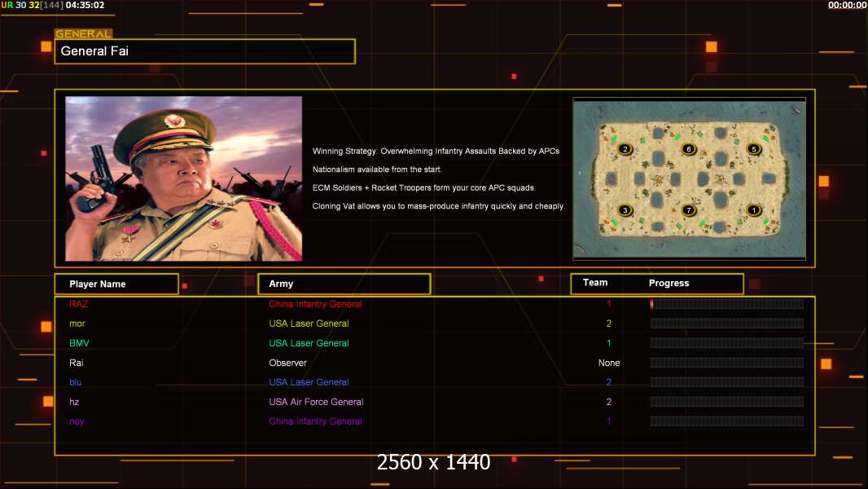Click the 04:35:02 clock in the overlay
This screenshot has width=868, height=489.
pos(85,5)
